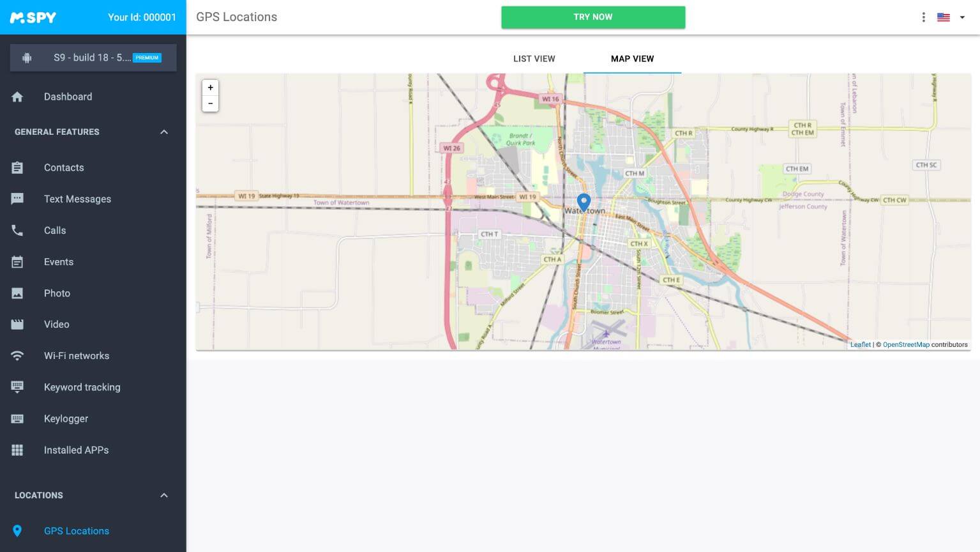Open the language selector dropdown
This screenshot has width=980, height=552.
[949, 17]
